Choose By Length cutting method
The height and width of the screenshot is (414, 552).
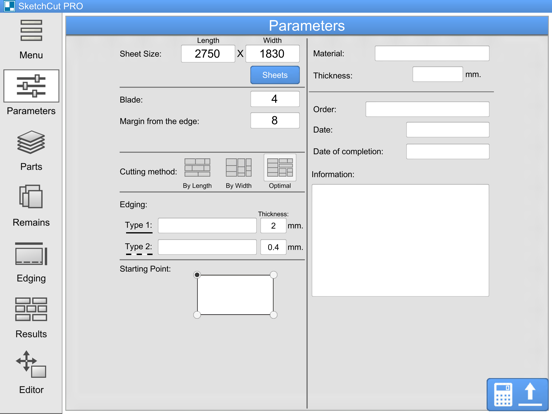[197, 173]
